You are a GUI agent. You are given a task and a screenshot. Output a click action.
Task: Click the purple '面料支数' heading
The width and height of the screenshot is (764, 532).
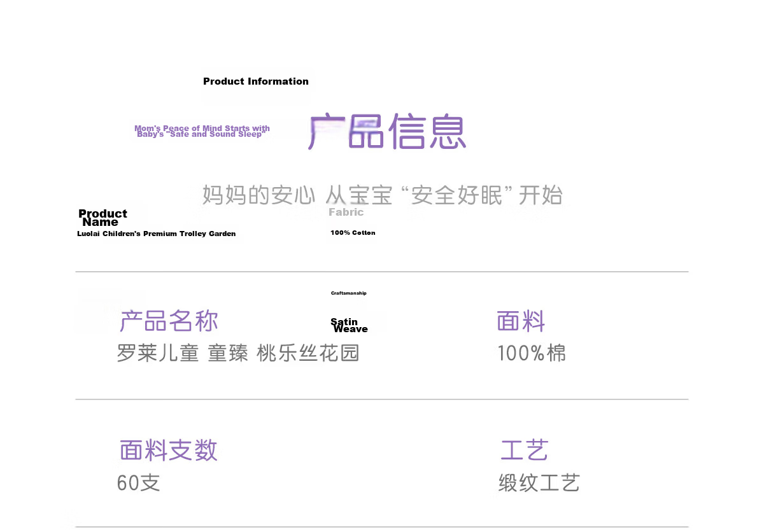(x=169, y=451)
